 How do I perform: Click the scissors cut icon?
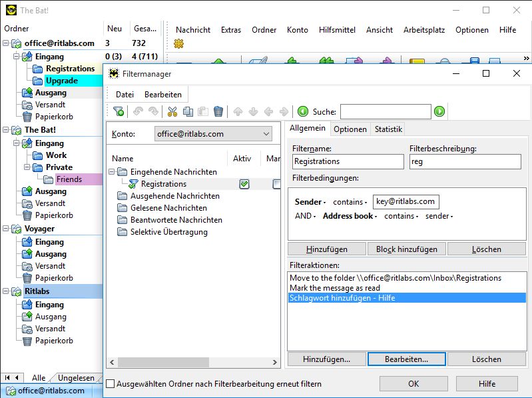click(172, 112)
